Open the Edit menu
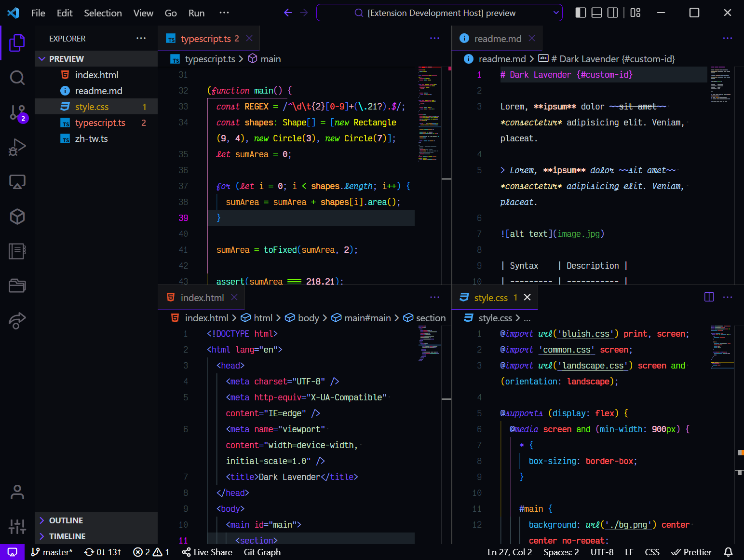Screen dimensions: 744x560 [x=65, y=13]
